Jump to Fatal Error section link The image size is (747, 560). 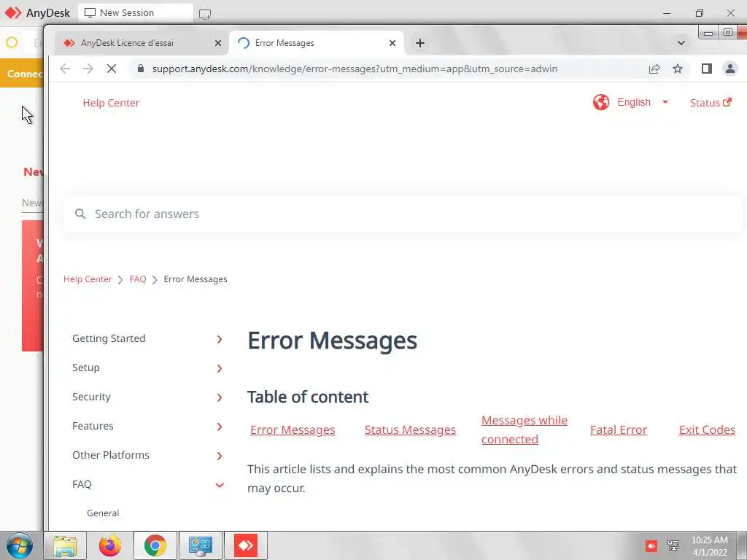619,430
